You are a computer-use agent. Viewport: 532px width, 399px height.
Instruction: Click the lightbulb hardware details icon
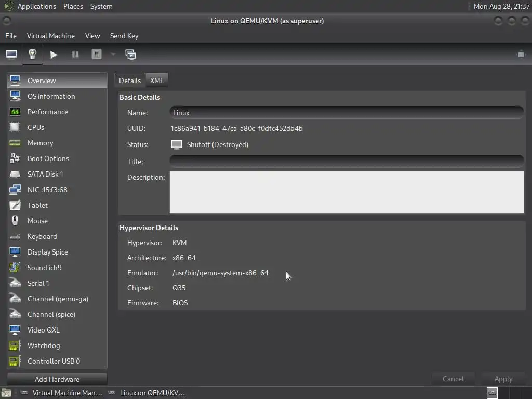click(32, 54)
